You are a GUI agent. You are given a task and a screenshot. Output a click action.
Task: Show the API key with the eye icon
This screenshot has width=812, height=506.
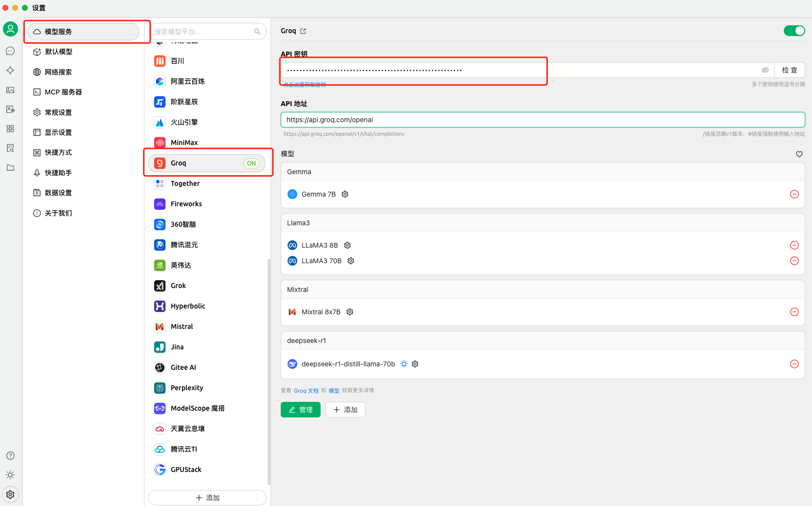(x=765, y=70)
